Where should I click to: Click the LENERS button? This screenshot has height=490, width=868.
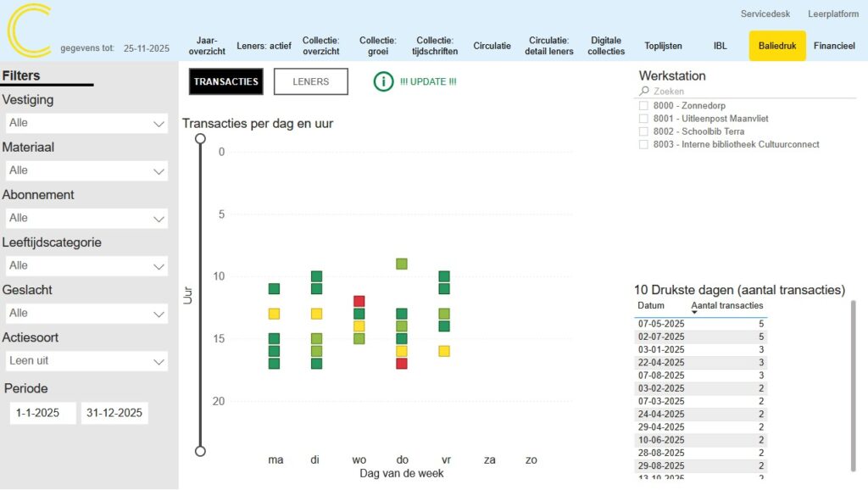(x=311, y=81)
